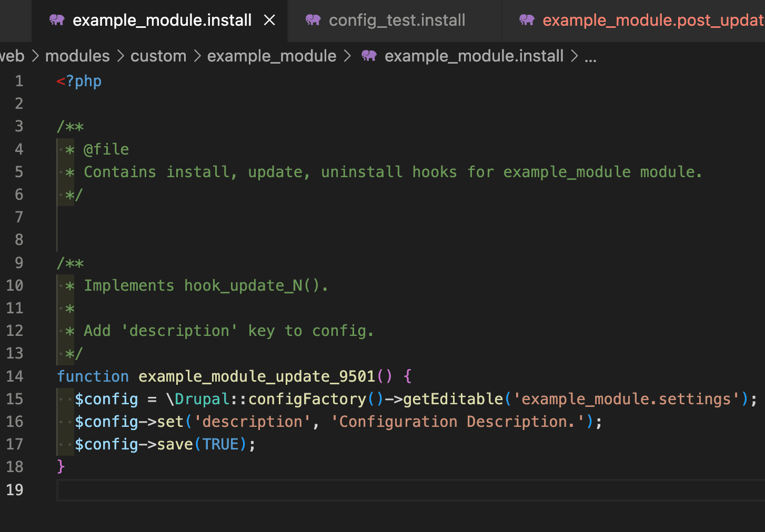
Task: Open the modules breadcrumb dropdown
Action: pyautogui.click(x=77, y=56)
